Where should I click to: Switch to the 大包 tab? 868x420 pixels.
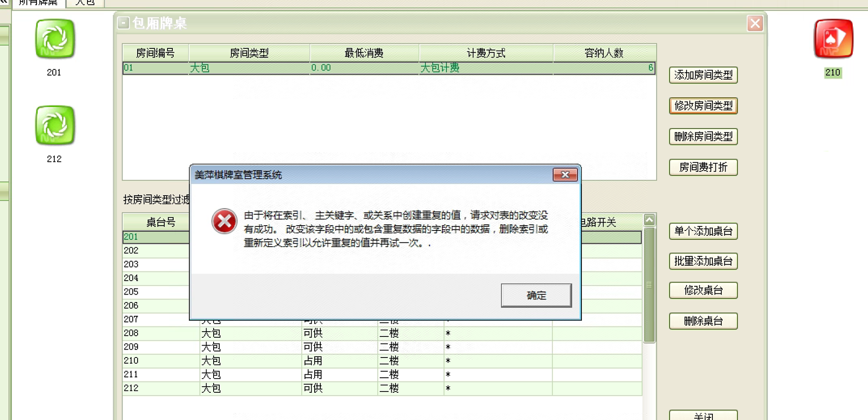pos(85,3)
